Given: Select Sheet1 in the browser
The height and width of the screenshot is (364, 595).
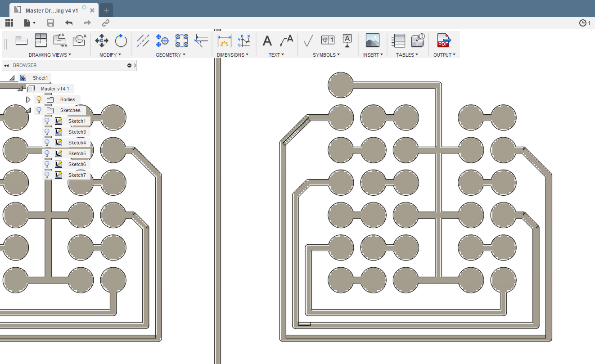Looking at the screenshot, I should pyautogui.click(x=40, y=77).
